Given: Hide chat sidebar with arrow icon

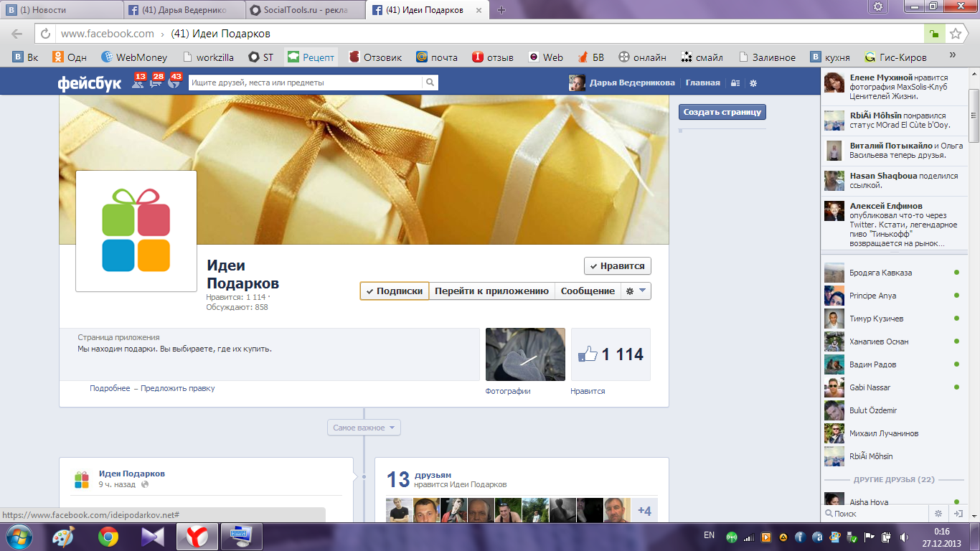Looking at the screenshot, I should pos(958,514).
